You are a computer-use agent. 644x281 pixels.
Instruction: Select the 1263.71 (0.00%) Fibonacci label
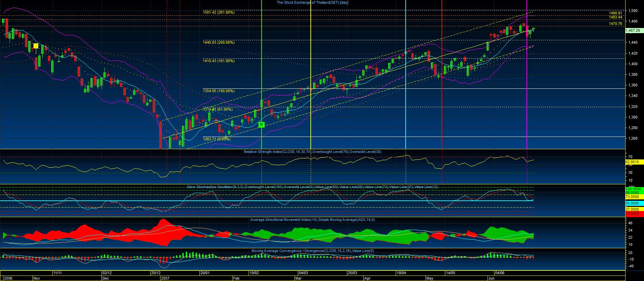216,139
